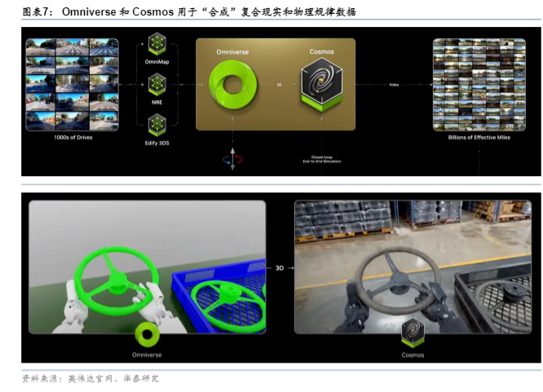The width and height of the screenshot is (543, 392).
Task: Click the 3D label between the lower images
Action: (x=280, y=268)
